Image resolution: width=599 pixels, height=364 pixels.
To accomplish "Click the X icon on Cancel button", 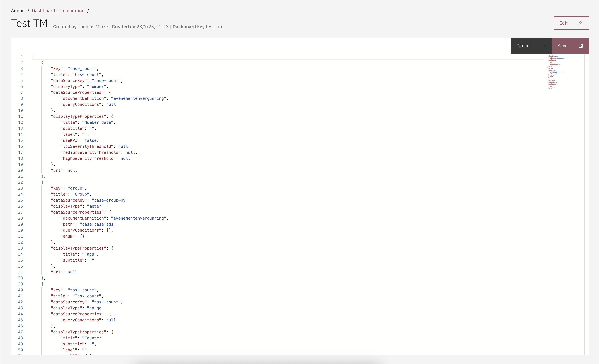I will click(x=544, y=46).
